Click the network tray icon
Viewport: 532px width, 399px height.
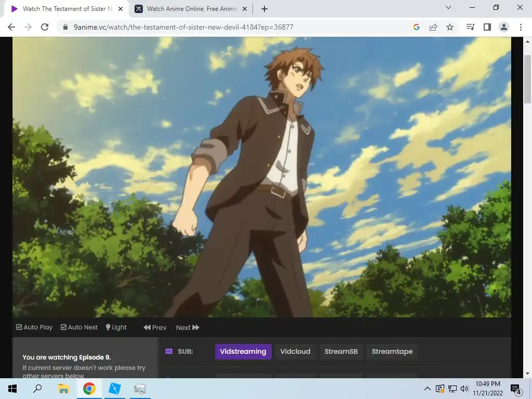click(453, 389)
